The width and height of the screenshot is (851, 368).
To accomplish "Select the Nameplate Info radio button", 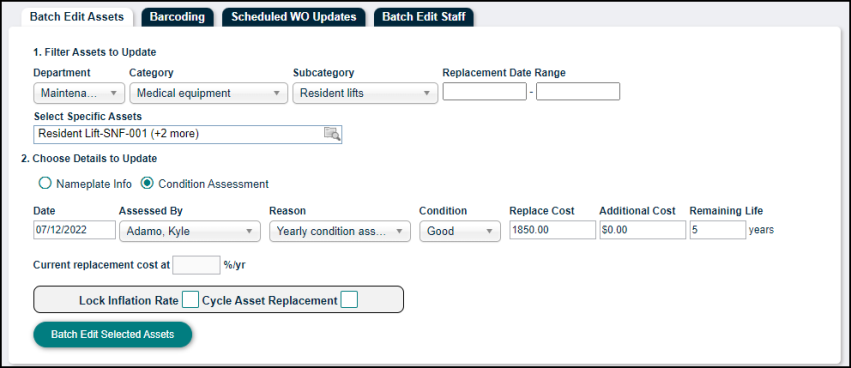I will (x=45, y=184).
